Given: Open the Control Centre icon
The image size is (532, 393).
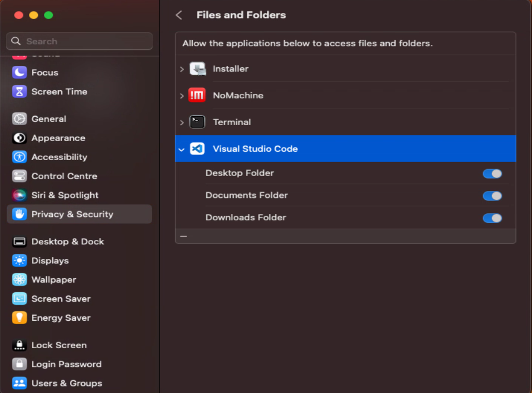Looking at the screenshot, I should (19, 176).
